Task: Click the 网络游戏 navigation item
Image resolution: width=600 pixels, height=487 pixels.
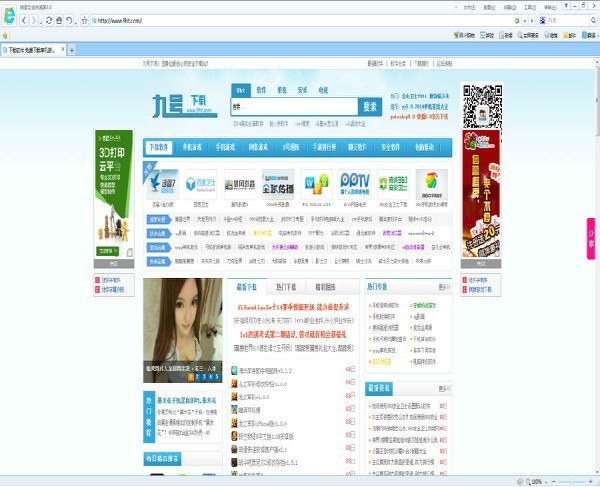Action: 258,147
